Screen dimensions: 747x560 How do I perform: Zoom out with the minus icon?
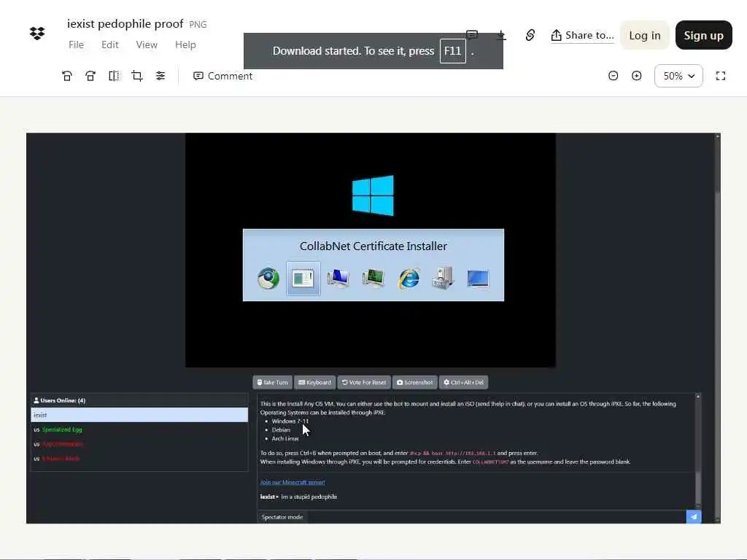613,76
